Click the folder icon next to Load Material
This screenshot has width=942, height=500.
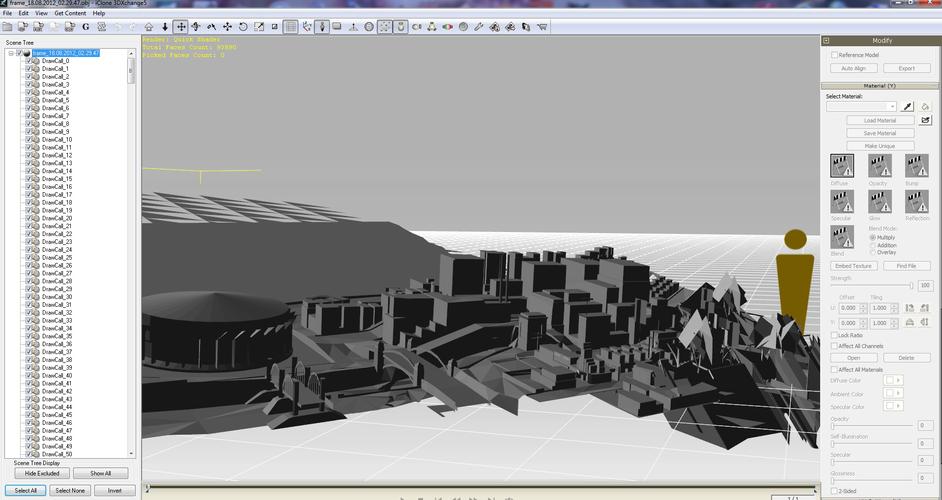[x=925, y=120]
